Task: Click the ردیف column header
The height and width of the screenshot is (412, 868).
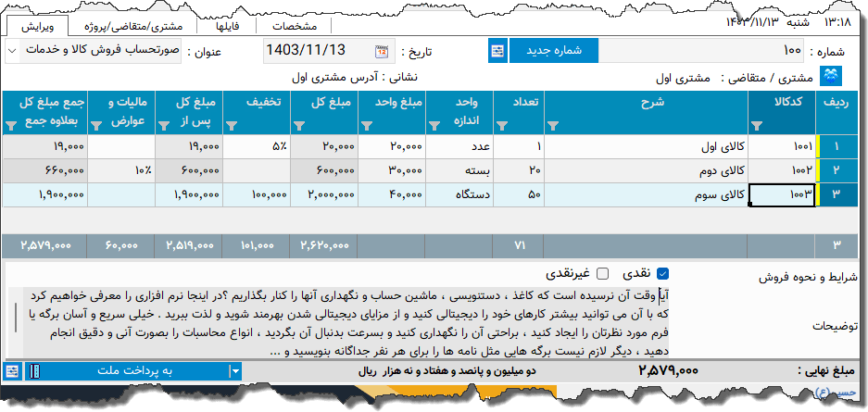Action: (x=837, y=113)
